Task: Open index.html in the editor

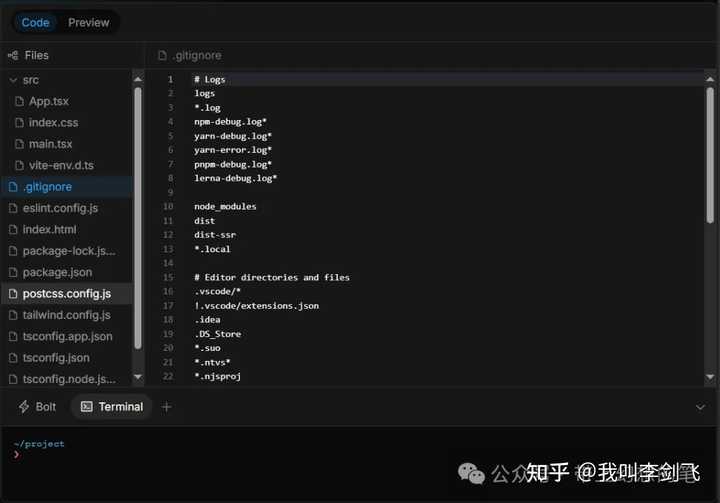Action: click(49, 229)
